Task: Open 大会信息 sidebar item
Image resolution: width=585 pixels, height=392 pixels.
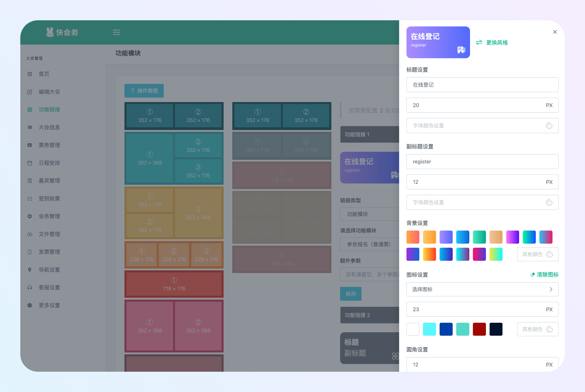Action: [x=49, y=127]
